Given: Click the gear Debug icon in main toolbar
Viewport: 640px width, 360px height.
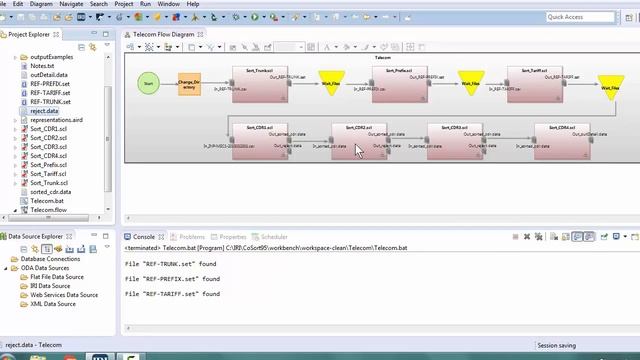Looking at the screenshot, I should click(x=236, y=17).
